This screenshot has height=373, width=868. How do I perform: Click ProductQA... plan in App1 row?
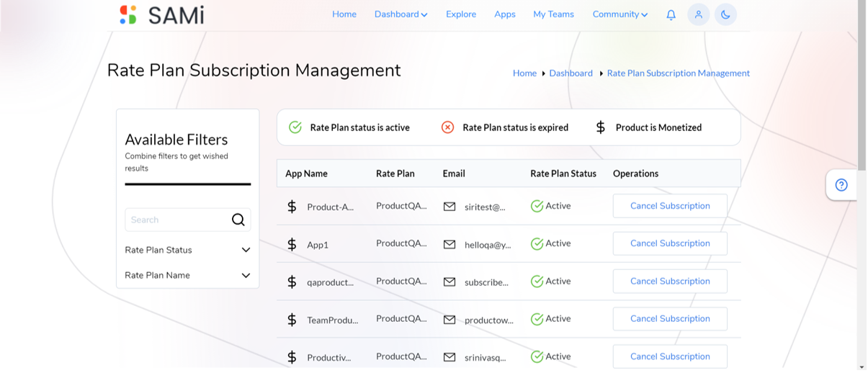(401, 243)
